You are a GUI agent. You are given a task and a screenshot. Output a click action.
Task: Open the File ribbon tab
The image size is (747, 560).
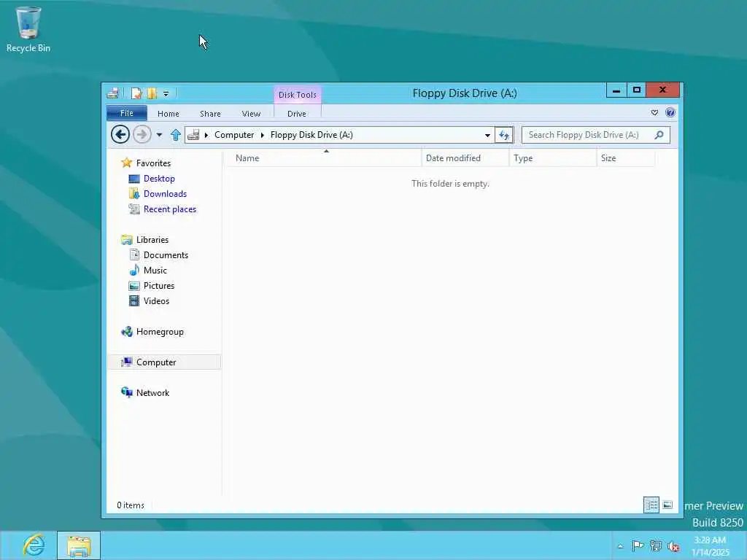127,113
